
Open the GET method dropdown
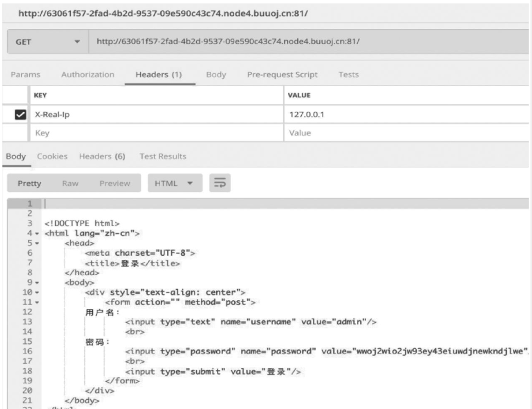click(48, 42)
